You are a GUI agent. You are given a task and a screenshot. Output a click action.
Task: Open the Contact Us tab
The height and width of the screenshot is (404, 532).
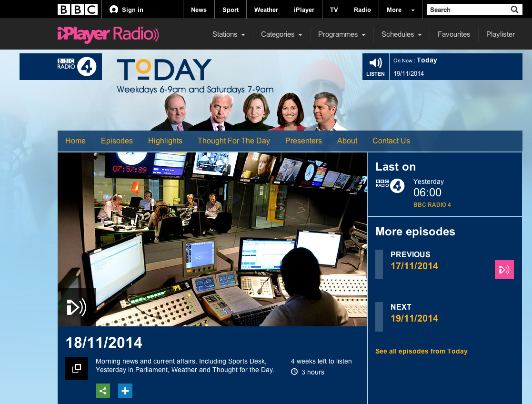[391, 141]
